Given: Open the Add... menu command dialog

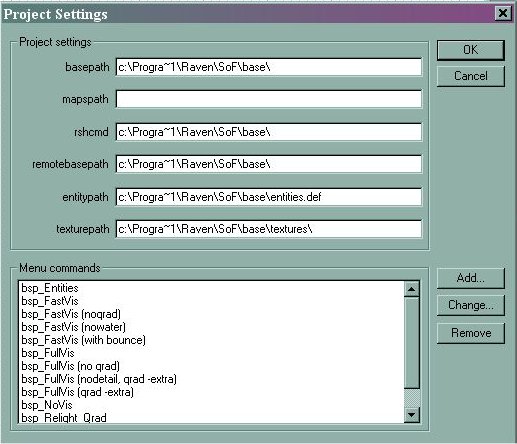Looking at the screenshot, I should [x=470, y=278].
